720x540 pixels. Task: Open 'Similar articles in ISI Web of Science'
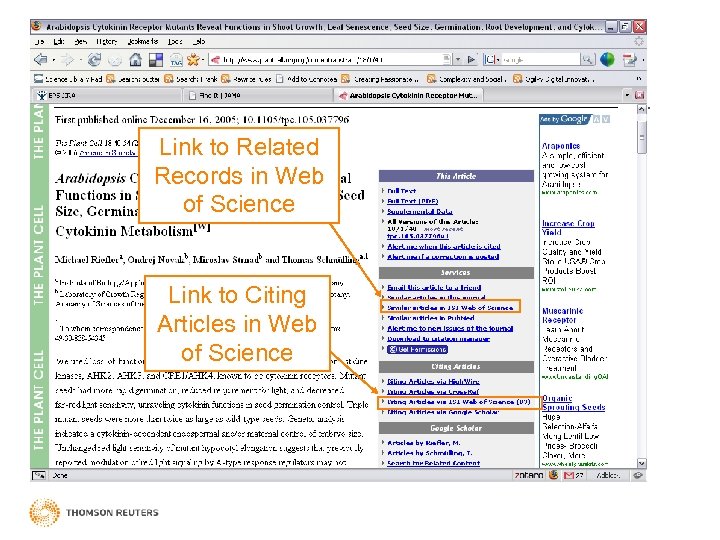click(450, 307)
